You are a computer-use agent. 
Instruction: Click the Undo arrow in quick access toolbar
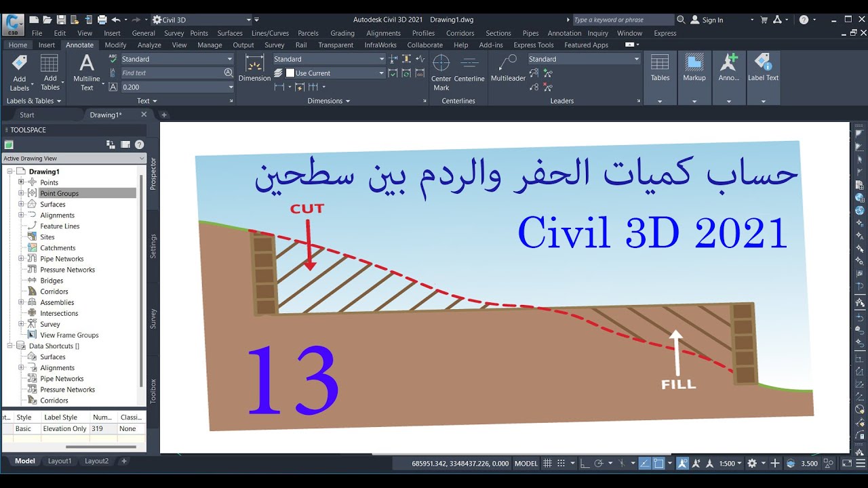pos(116,20)
